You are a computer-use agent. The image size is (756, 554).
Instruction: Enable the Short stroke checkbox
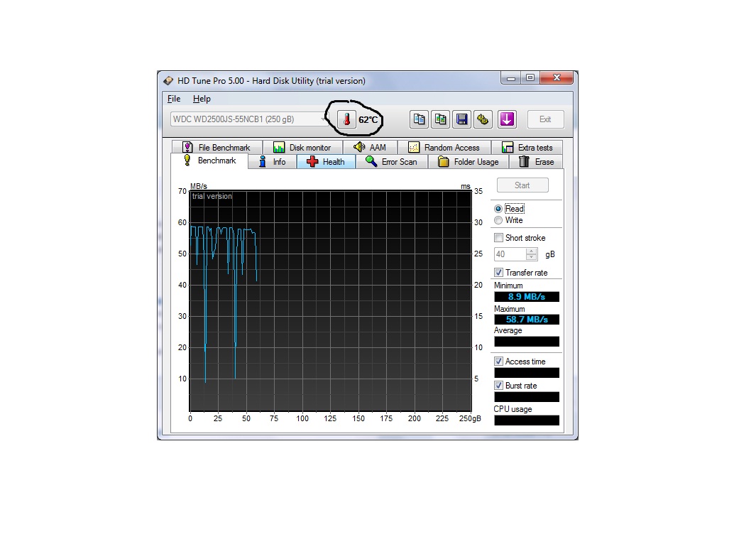(498, 238)
